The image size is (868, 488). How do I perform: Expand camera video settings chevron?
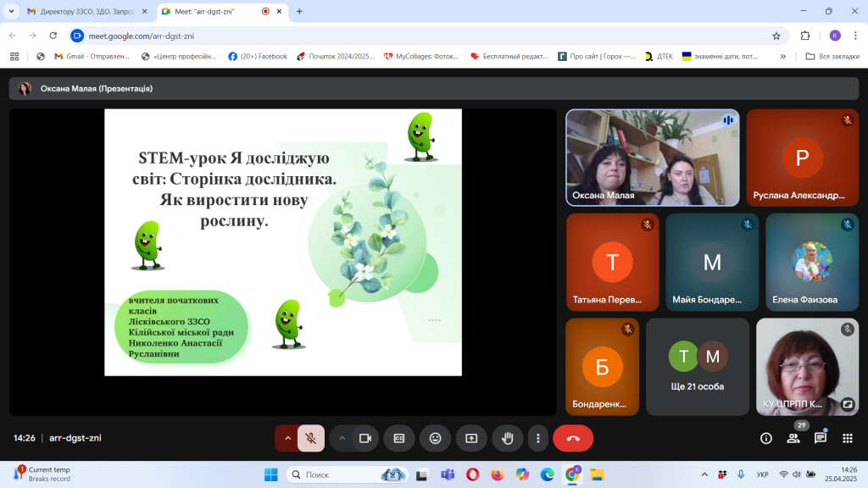pos(342,438)
